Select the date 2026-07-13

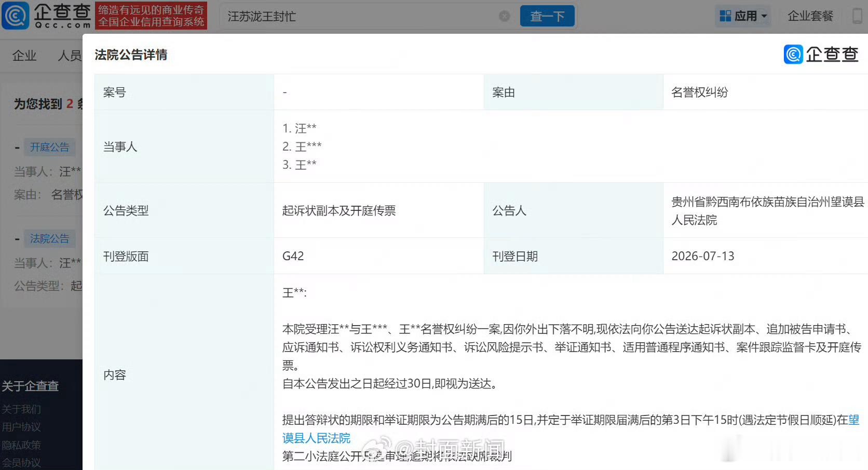click(703, 257)
